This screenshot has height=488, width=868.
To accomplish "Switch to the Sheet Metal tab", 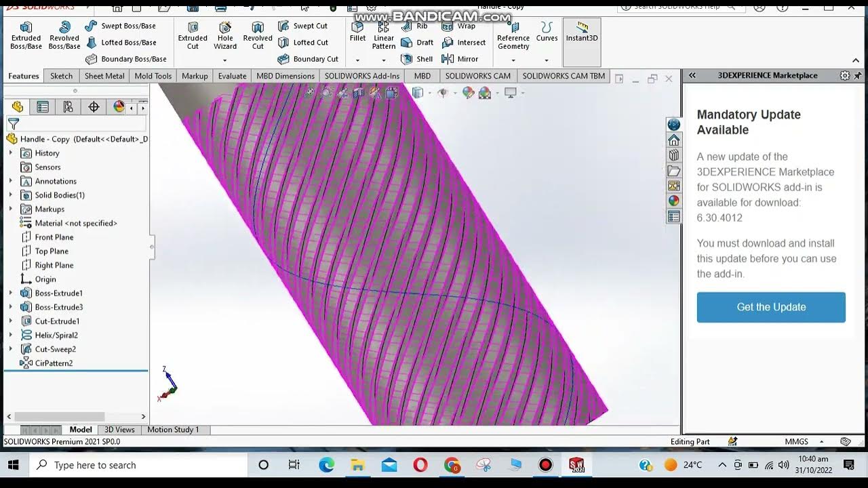I will click(104, 76).
